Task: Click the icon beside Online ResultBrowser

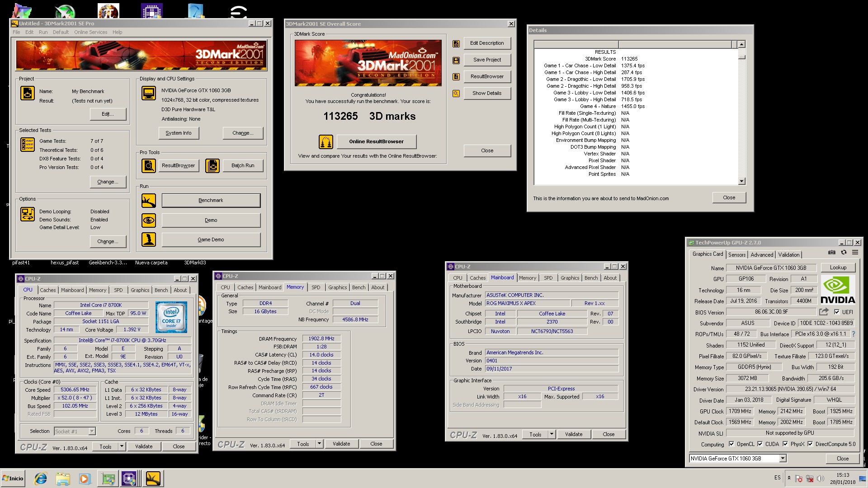Action: point(326,142)
